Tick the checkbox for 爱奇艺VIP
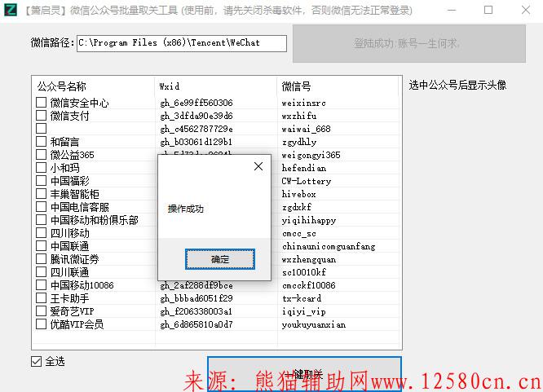Viewport: 543px width, 392px height. click(41, 311)
